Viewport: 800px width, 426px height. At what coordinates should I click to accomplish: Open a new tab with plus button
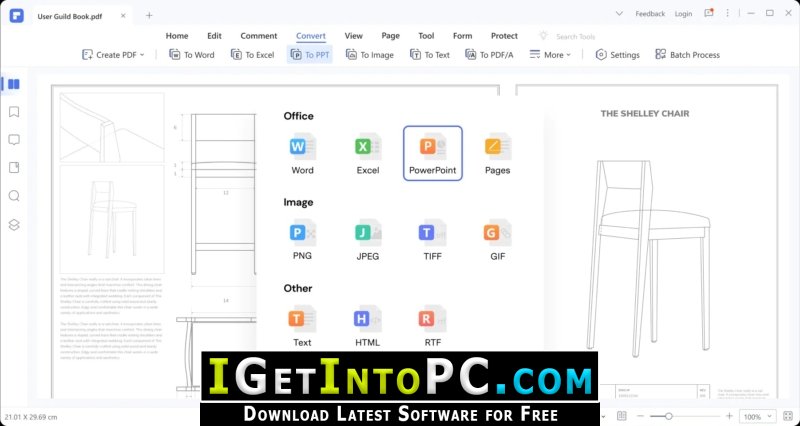(149, 16)
